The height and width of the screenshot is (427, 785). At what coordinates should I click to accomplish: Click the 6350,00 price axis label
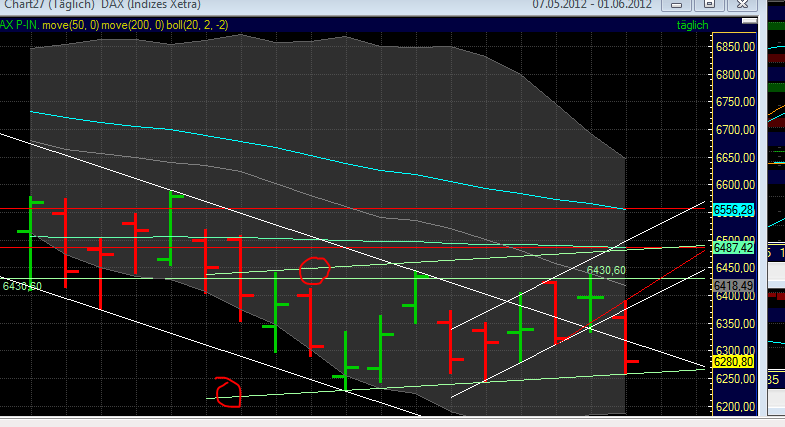[735, 324]
